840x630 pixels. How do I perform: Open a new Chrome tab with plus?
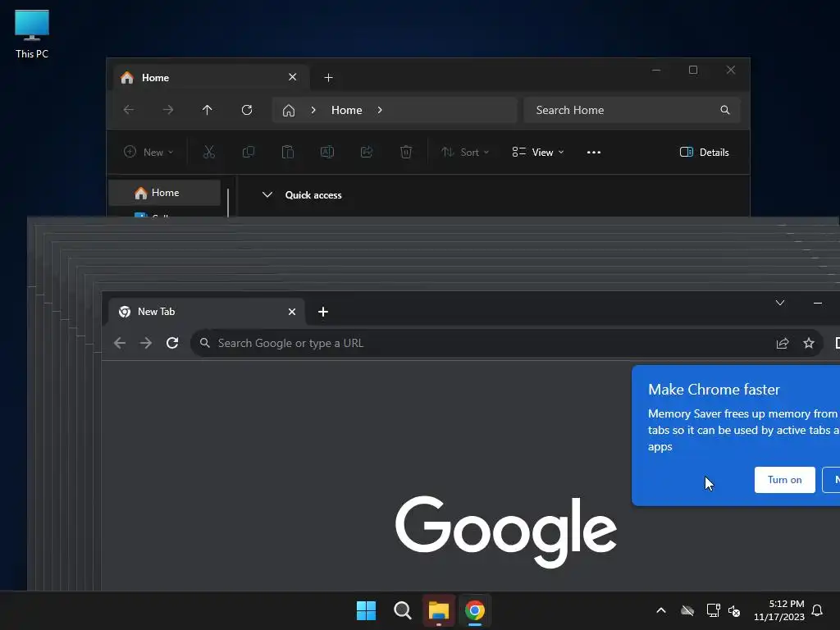[323, 312]
